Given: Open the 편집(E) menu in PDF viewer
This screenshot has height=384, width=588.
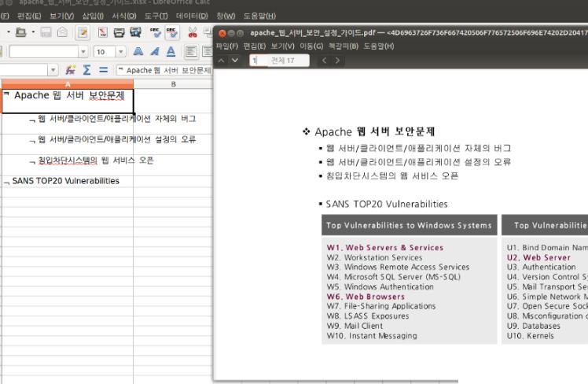Looking at the screenshot, I should (x=255, y=46).
